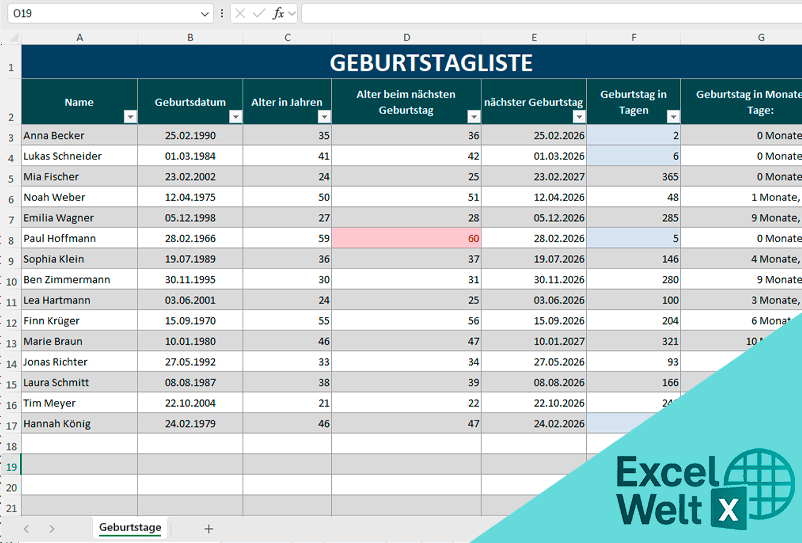The image size is (802, 543).
Task: Select cell 9 Monate in Emilia's row
Action: pos(742,218)
